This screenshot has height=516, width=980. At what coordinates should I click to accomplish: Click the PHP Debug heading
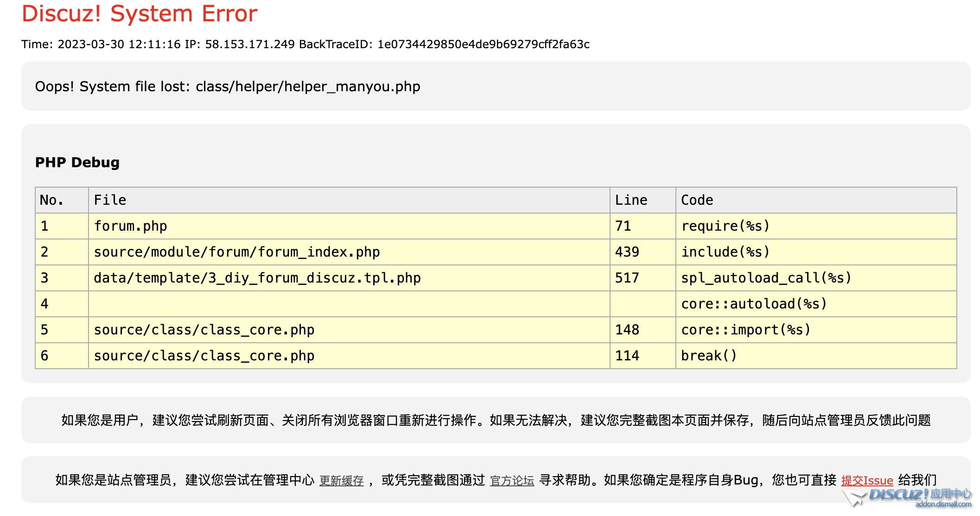[x=77, y=163]
